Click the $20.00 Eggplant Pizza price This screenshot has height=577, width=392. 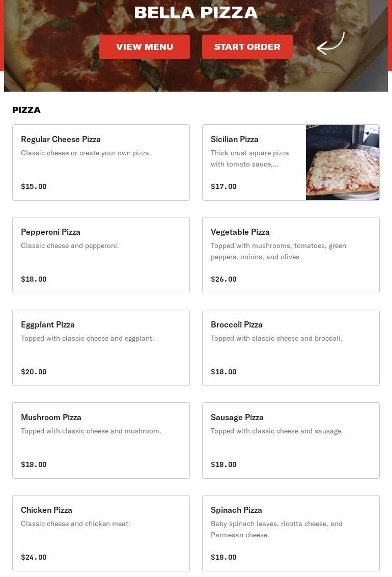point(34,372)
